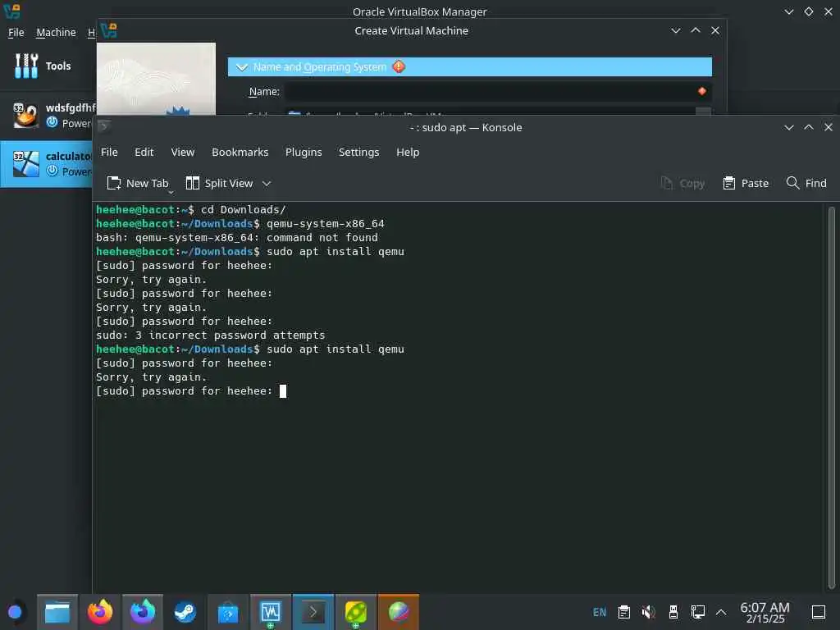Open the Plugins menu in Konsole
840x630 pixels.
(x=304, y=152)
